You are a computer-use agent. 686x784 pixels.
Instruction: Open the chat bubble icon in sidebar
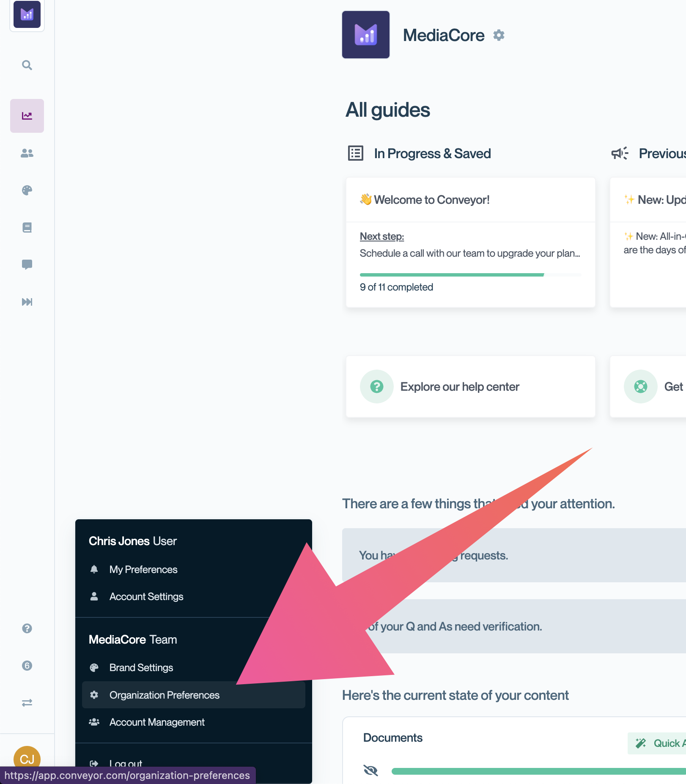point(27,265)
